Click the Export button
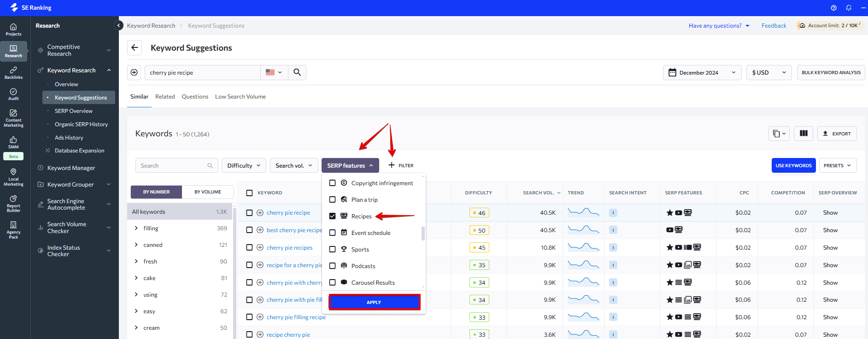This screenshot has height=339, width=868. 837,134
